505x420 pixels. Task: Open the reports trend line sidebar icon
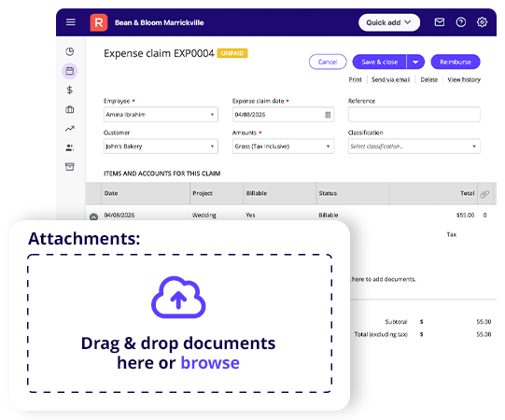[x=70, y=129]
